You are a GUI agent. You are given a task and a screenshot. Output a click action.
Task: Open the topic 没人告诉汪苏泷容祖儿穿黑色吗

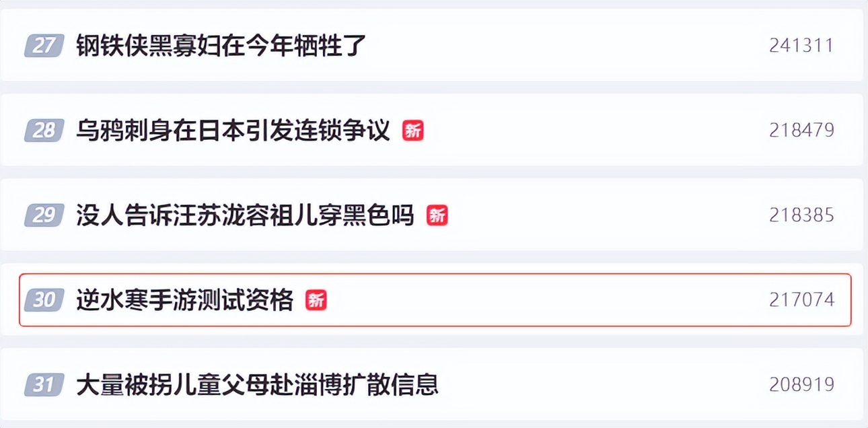245,215
